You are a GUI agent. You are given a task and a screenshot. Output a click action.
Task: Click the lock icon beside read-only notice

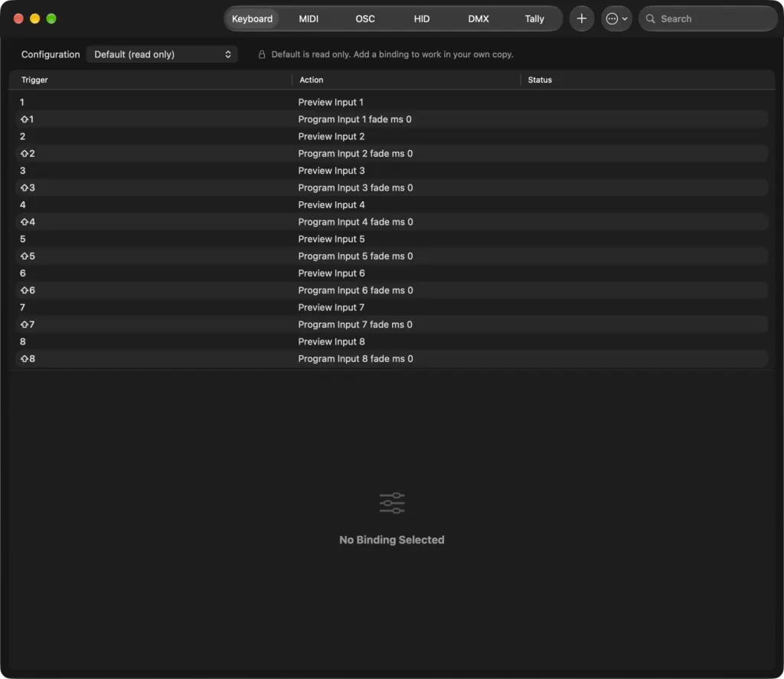pyautogui.click(x=262, y=54)
